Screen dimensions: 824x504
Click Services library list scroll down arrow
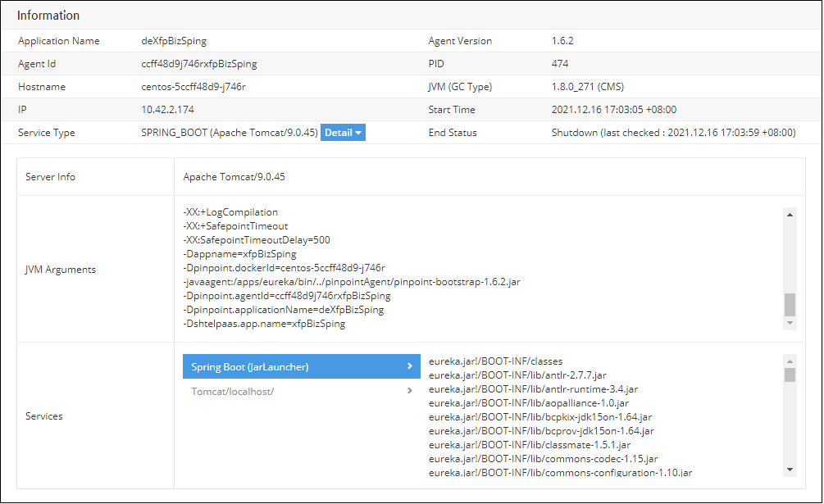tap(790, 470)
